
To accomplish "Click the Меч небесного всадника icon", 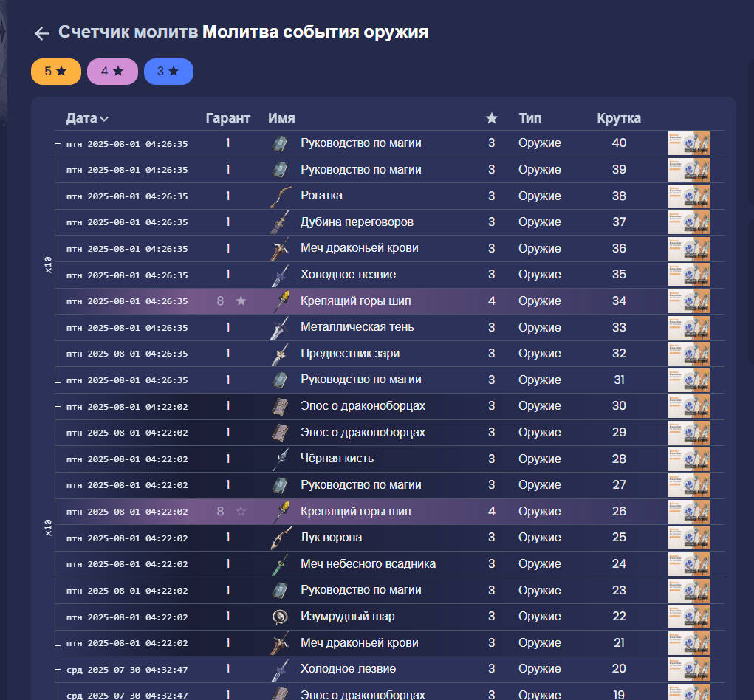I will point(281,564).
